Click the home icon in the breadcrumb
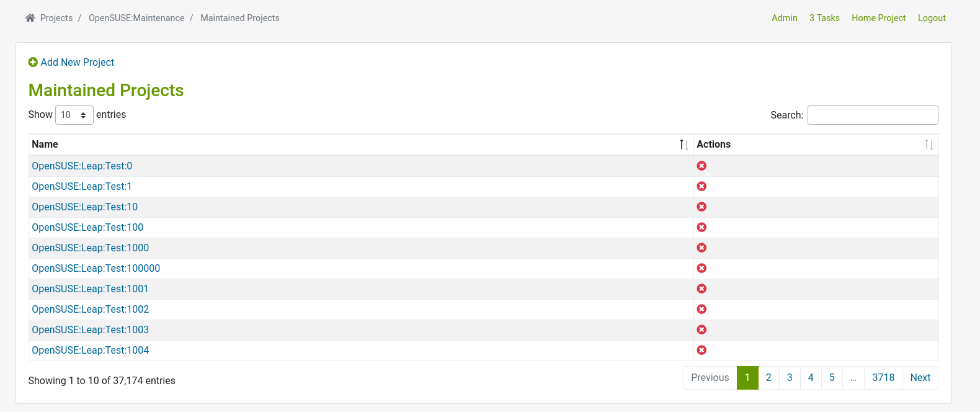The width and height of the screenshot is (980, 412). coord(29,17)
